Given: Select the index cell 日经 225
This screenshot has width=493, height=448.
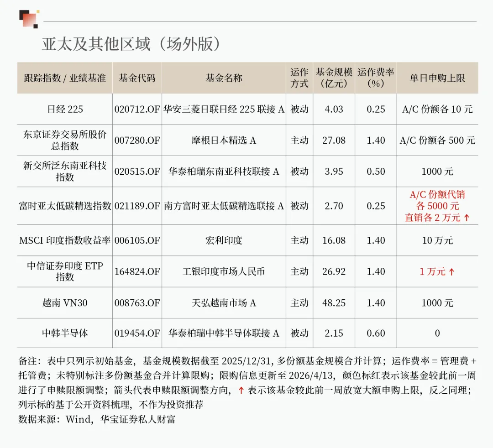Looking at the screenshot, I should (x=65, y=109).
